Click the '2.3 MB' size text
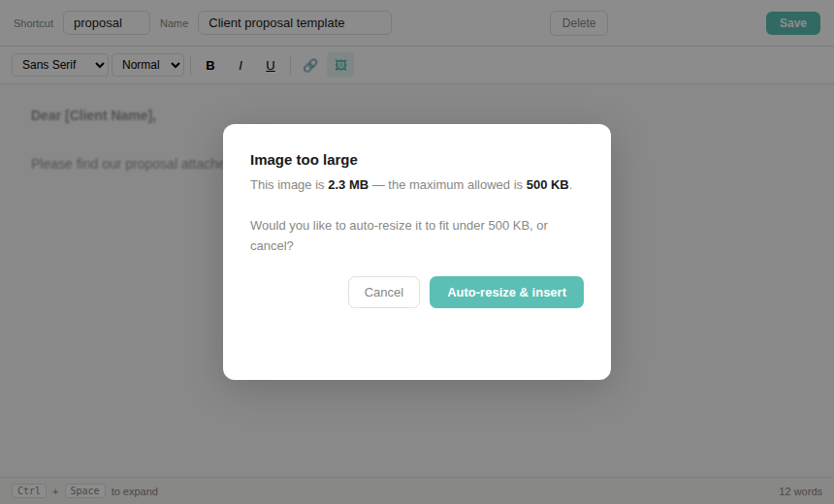The image size is (834, 504). point(348,184)
